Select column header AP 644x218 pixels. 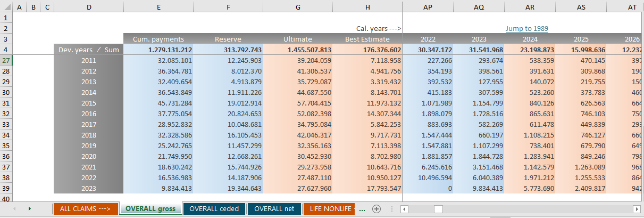[x=428, y=6]
